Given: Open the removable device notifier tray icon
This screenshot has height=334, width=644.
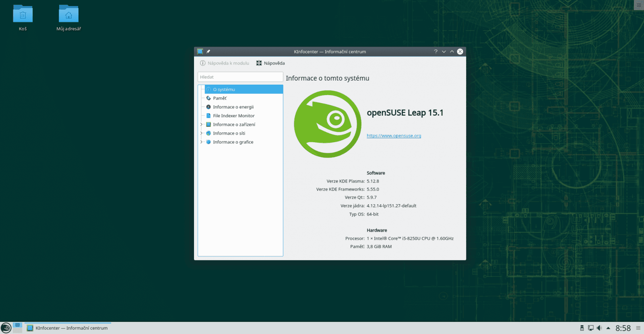Looking at the screenshot, I should (582, 328).
